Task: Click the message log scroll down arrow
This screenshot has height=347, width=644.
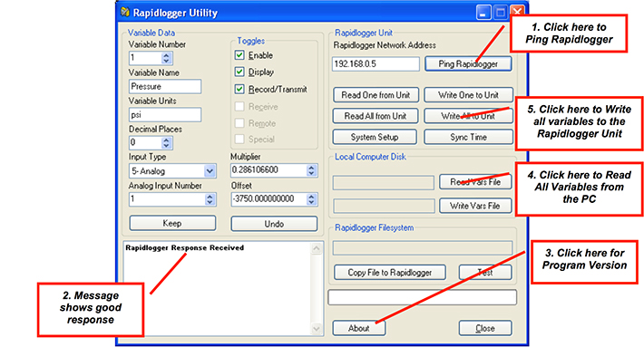Action: 317,329
